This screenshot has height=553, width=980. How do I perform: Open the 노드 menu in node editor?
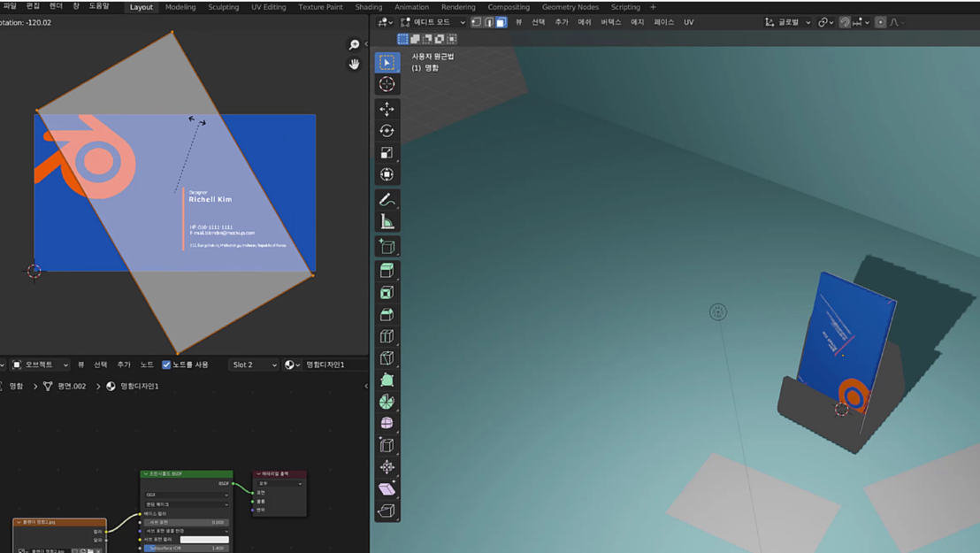tap(147, 365)
